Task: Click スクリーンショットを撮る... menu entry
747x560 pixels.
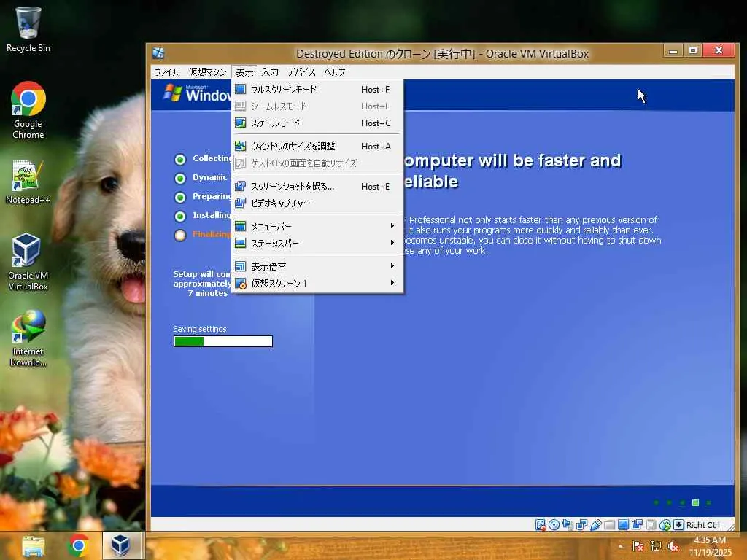Action: [317, 186]
